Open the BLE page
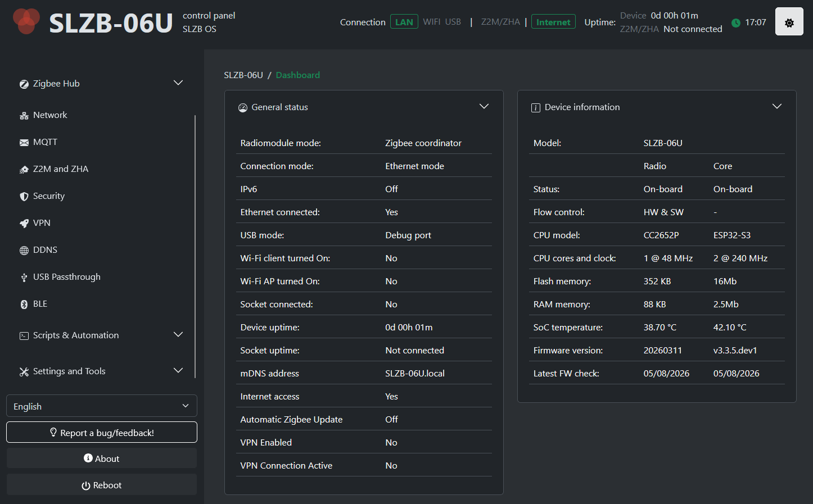 pos(40,304)
